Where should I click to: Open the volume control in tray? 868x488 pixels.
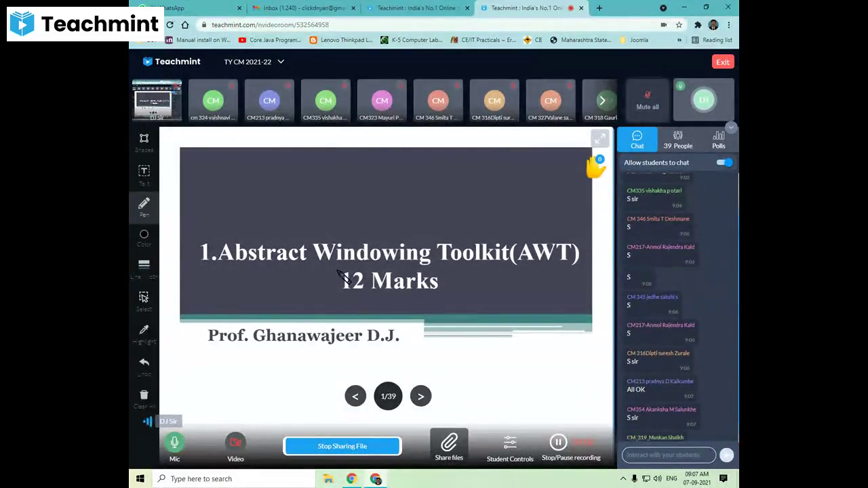click(x=657, y=479)
